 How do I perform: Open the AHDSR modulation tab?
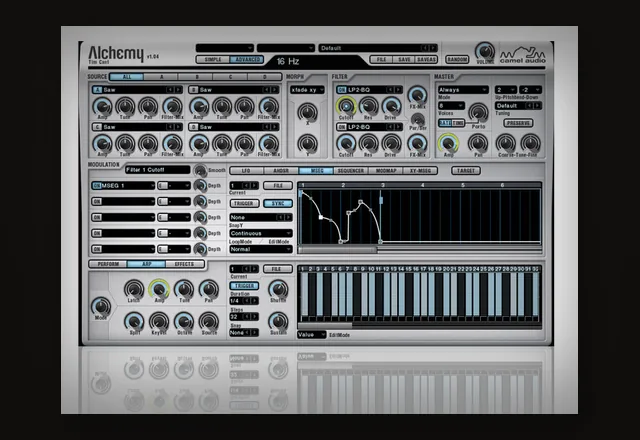click(281, 171)
